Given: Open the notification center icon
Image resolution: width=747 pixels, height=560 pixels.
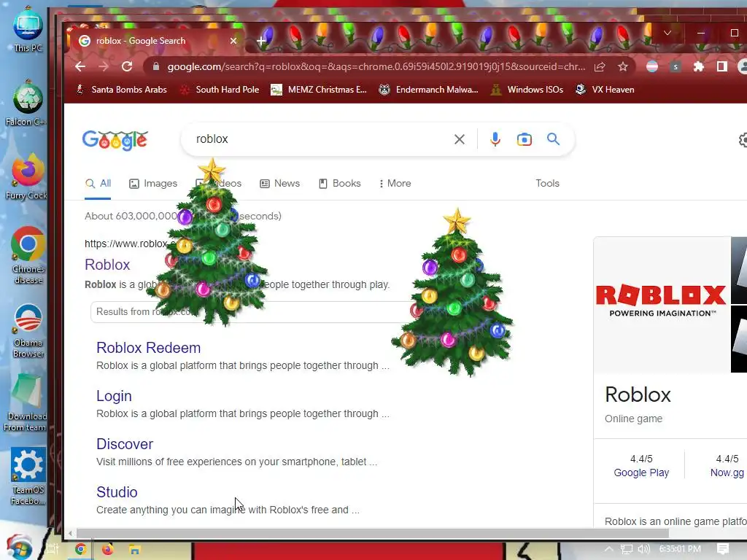Looking at the screenshot, I should tap(723, 549).
